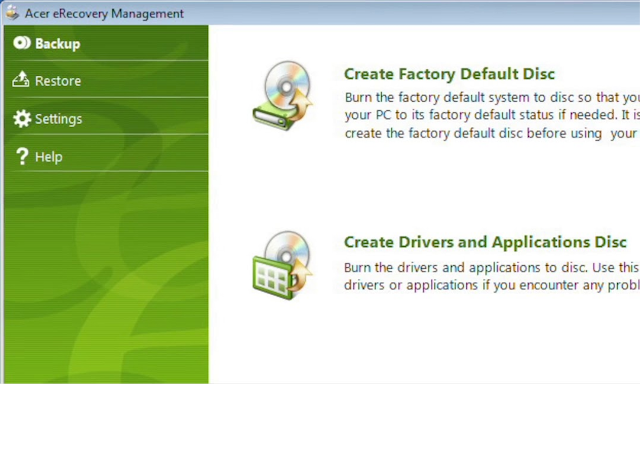Open the Settings section
Image resolution: width=640 pixels, height=471 pixels.
pos(107,116)
